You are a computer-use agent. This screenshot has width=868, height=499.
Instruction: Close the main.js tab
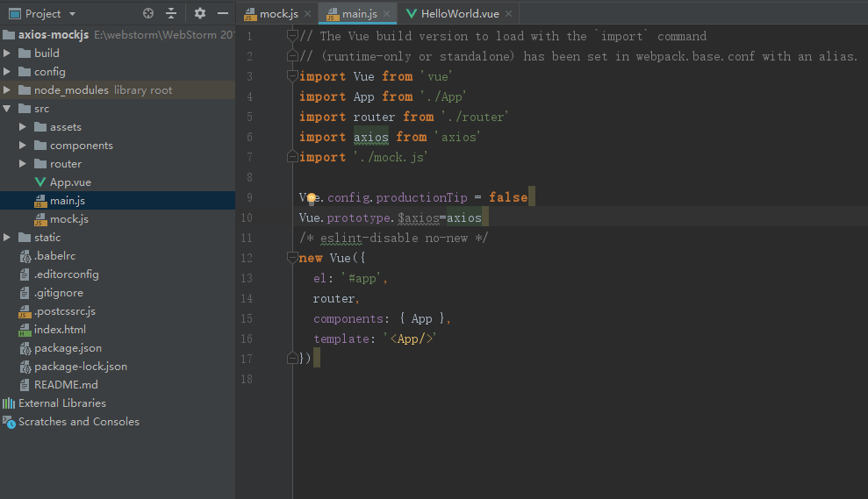coord(386,14)
